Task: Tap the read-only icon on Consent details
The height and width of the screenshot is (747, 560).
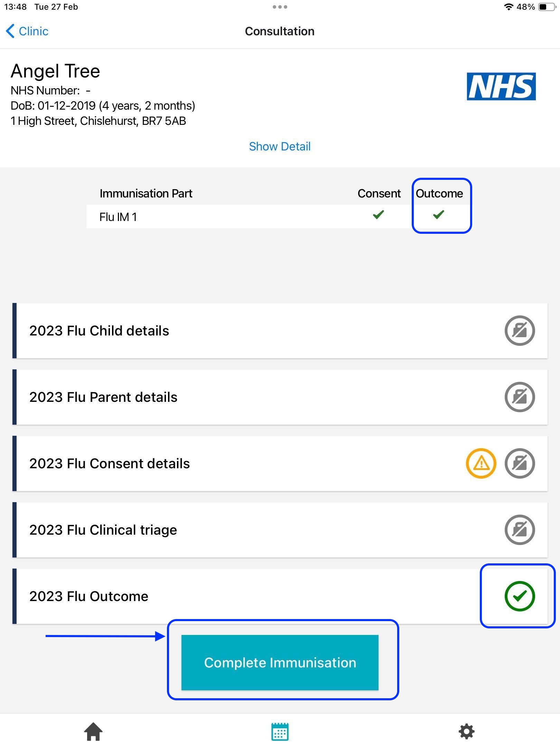Action: click(519, 463)
